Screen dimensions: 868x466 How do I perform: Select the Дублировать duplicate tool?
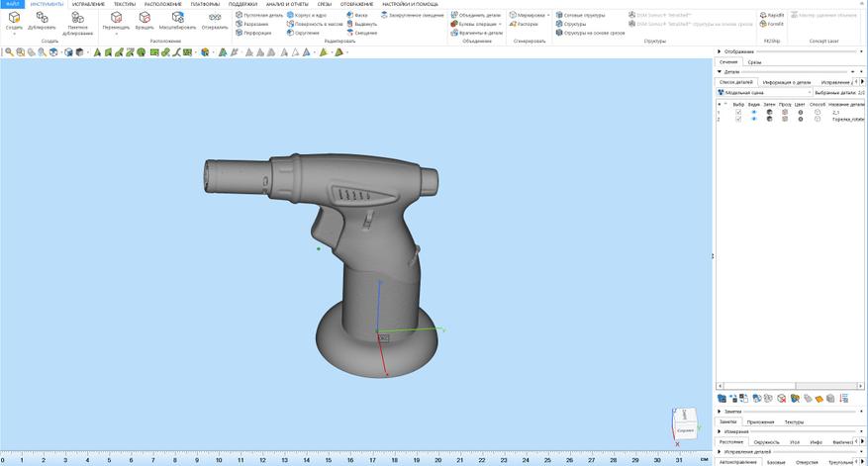(x=42, y=18)
